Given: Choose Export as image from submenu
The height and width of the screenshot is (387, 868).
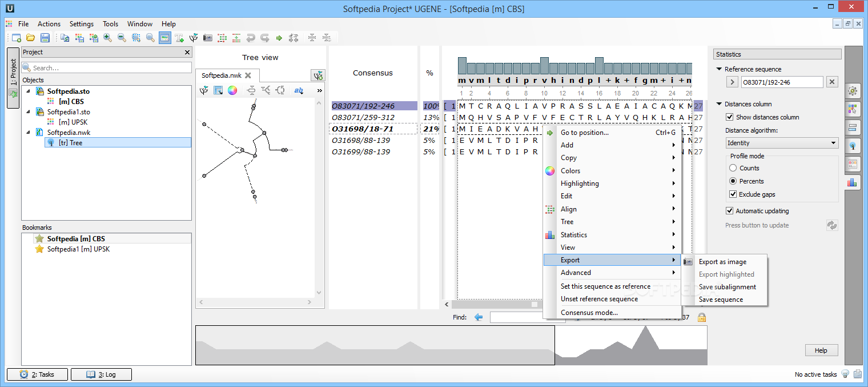Looking at the screenshot, I should click(722, 262).
